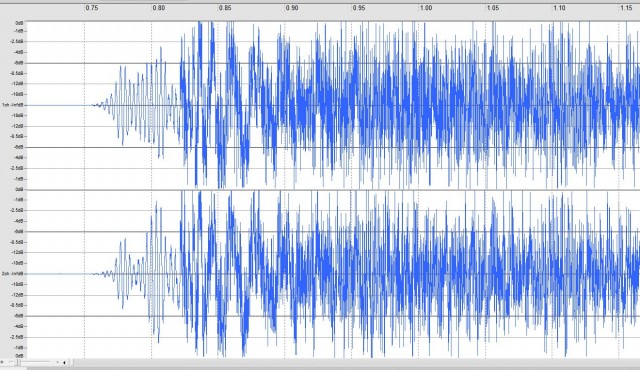
Task: Select the 2ch channel label
Action: click(5, 273)
